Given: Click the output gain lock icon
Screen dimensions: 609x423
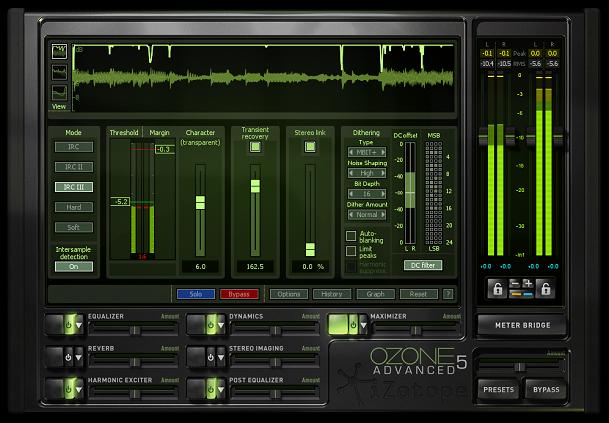Looking at the screenshot, I should point(546,289).
